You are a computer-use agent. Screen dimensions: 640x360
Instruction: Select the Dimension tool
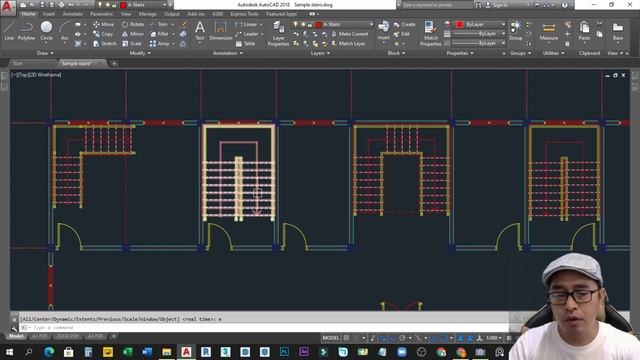click(x=220, y=31)
